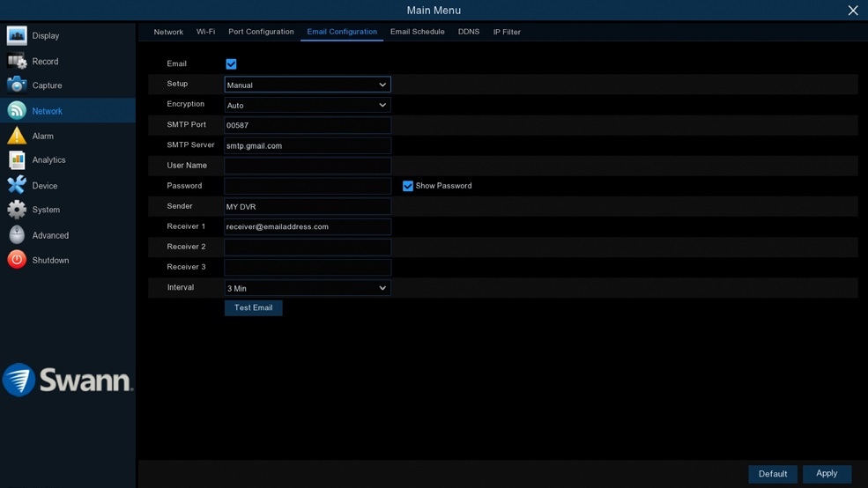
Task: Open the Display section icon
Action: tap(17, 35)
